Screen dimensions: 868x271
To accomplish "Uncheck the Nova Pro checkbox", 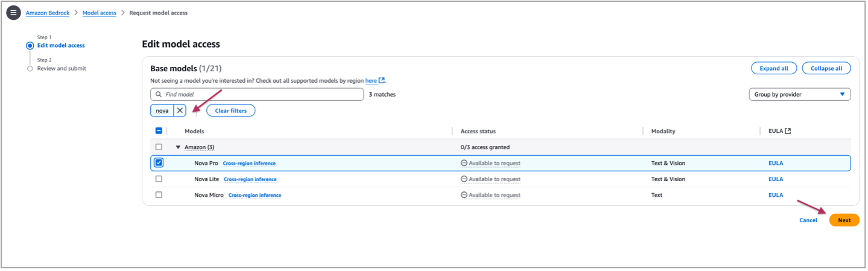I will (159, 163).
